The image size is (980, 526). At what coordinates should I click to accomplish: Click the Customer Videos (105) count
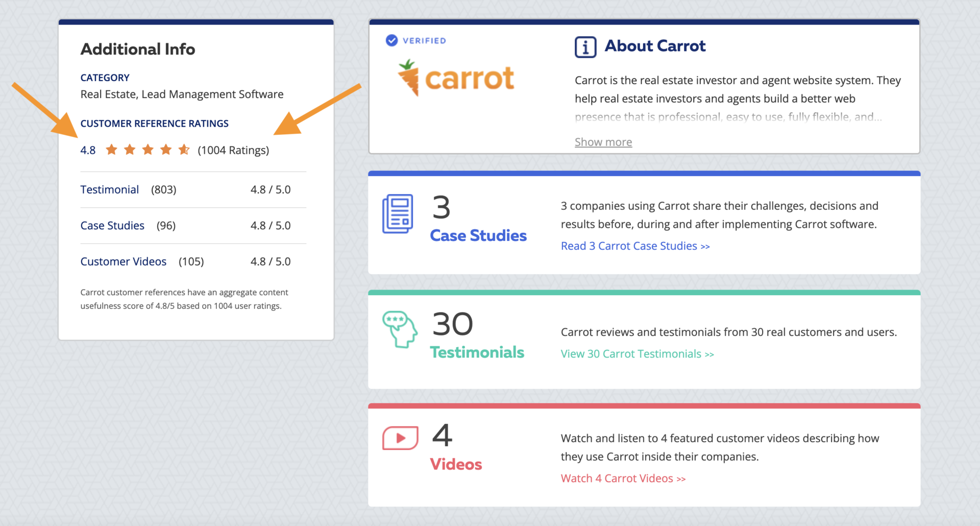pyautogui.click(x=191, y=262)
